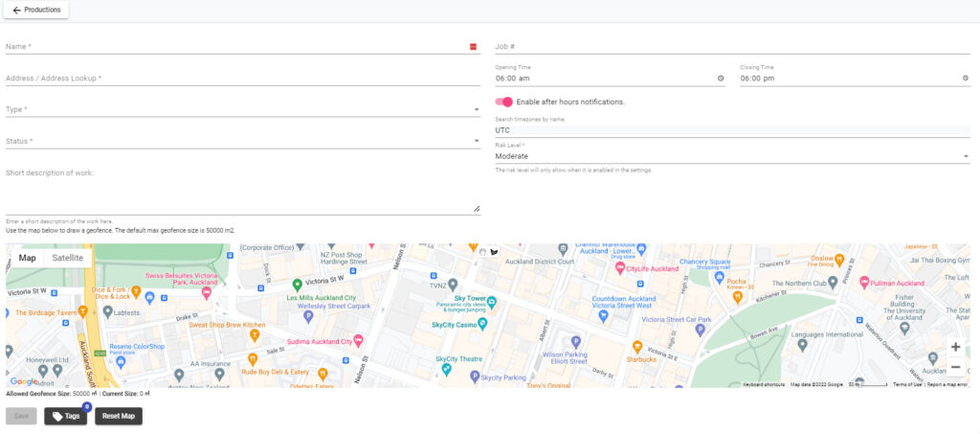980x434 pixels.
Task: Click the Wilson Parking Elliott Street marker
Action: (576, 341)
